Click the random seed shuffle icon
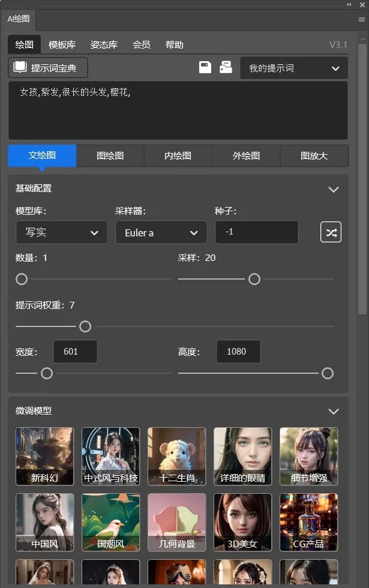Viewport: 369px width, 588px height. (331, 232)
